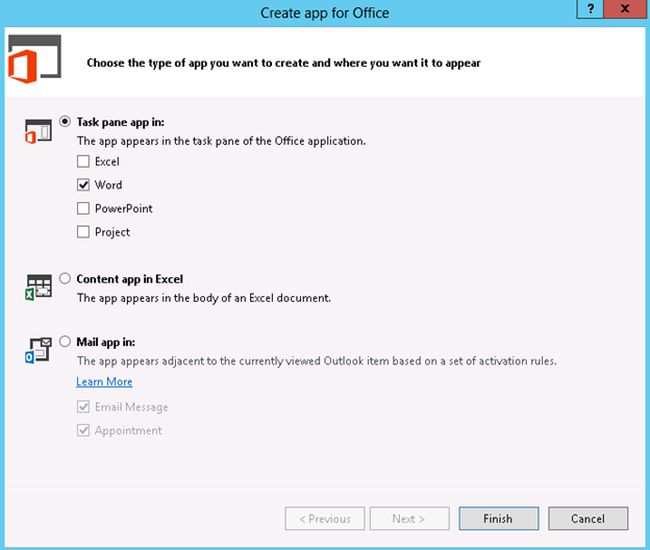Open the help question mark button
Screen dimensions: 650x550
(x=590, y=9)
